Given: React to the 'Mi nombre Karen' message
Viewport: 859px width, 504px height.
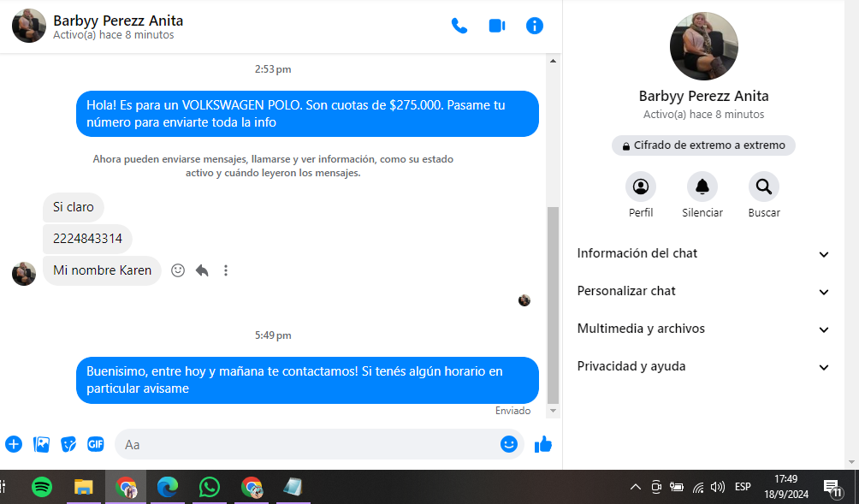Looking at the screenshot, I should [178, 270].
